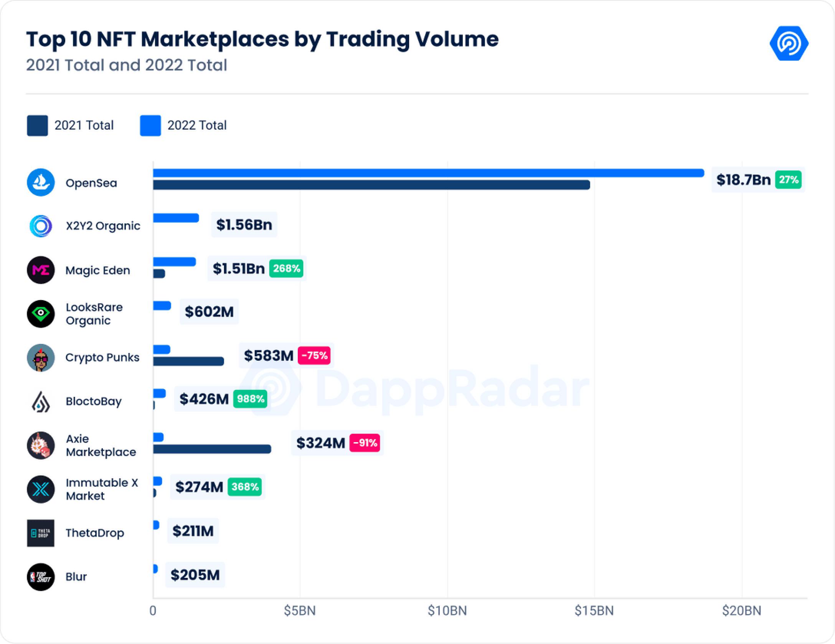
Task: Click the OpenSea $18.7Bn value label
Action: (743, 180)
